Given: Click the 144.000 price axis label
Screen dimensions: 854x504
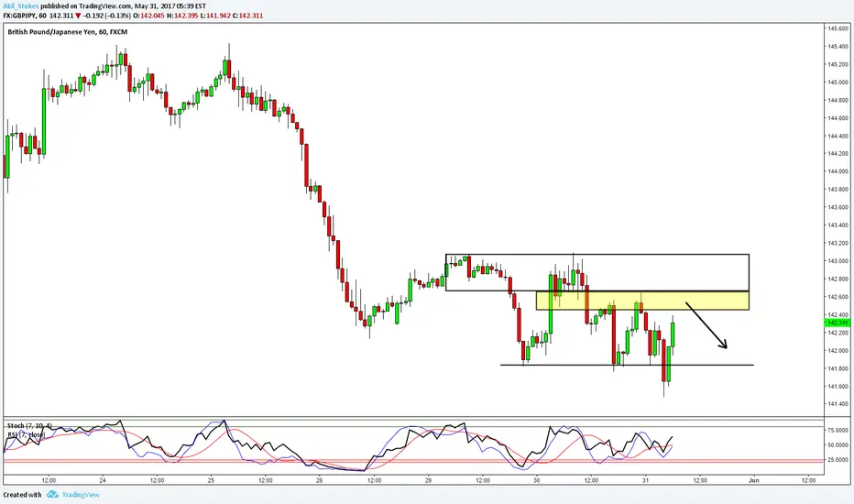Looking at the screenshot, I should pos(838,171).
